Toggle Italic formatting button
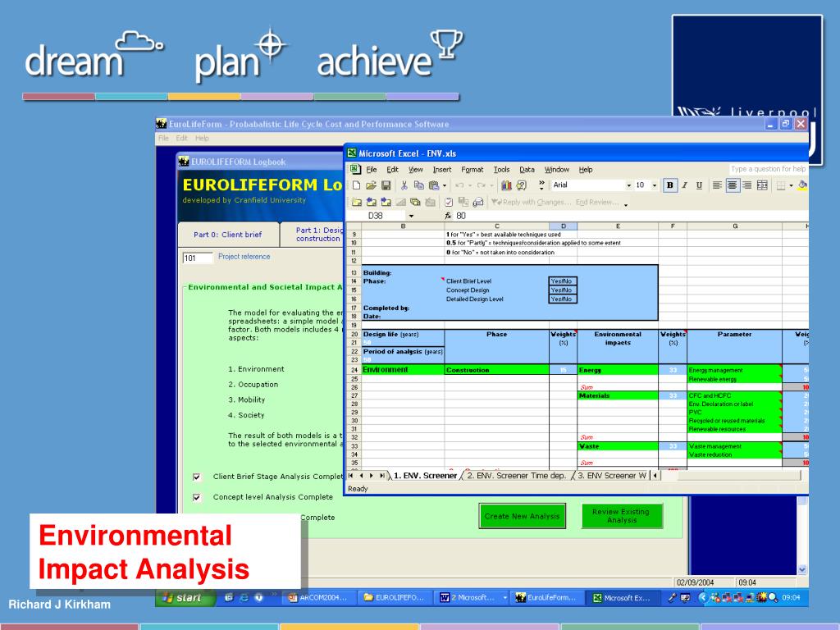This screenshot has height=630, width=840. pos(684,185)
